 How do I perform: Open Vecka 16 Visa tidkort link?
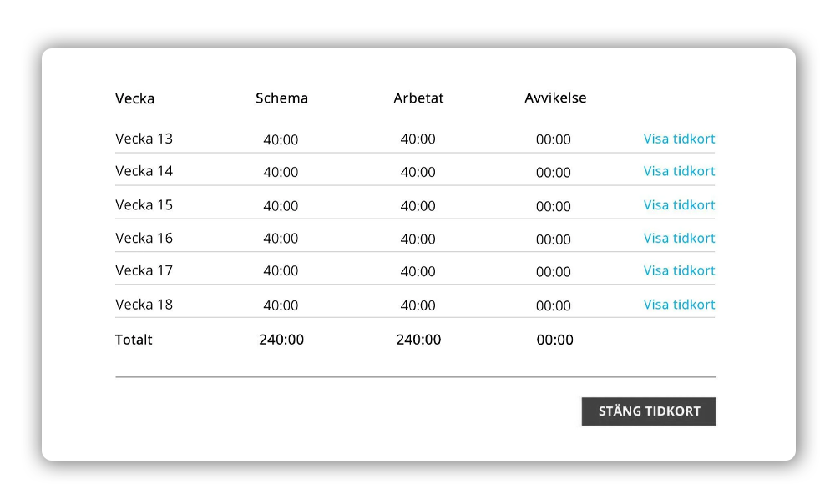tap(679, 239)
